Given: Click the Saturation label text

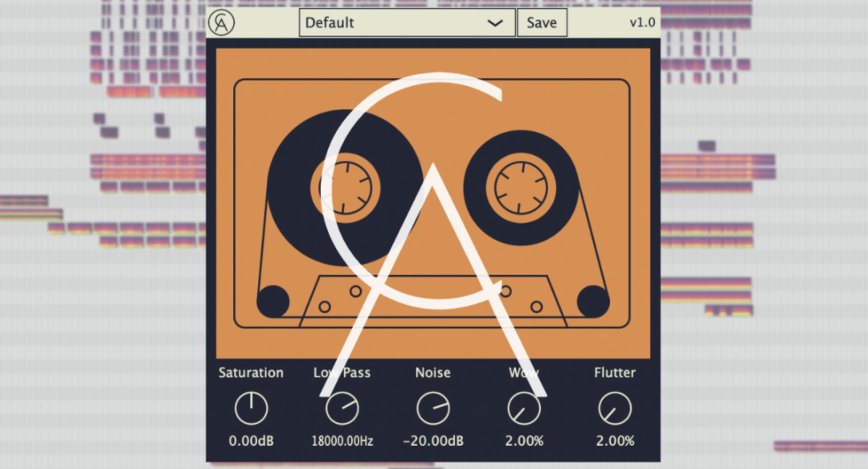Looking at the screenshot, I should [251, 372].
